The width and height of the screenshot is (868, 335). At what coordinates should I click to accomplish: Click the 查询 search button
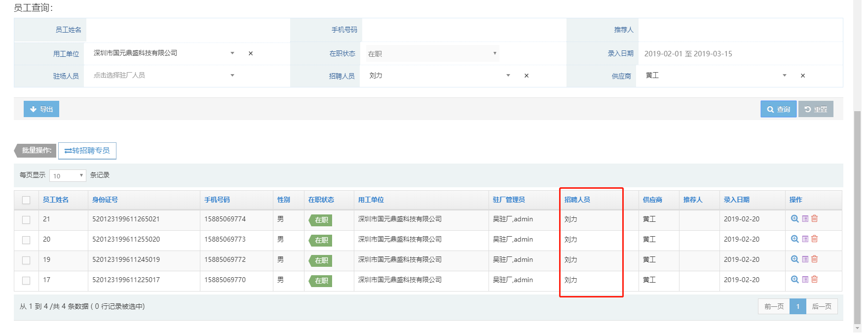tap(778, 109)
